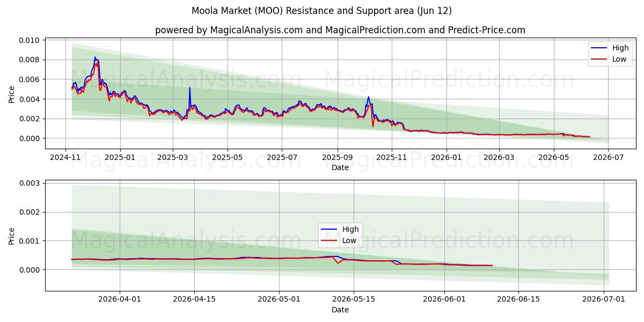The width and height of the screenshot is (644, 322).
Task: Click the 0.002 tick label on upper chart
Action: pyautogui.click(x=30, y=119)
